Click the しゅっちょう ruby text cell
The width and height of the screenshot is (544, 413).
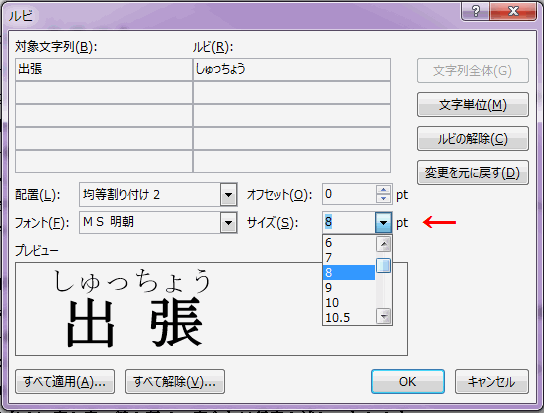(292, 69)
